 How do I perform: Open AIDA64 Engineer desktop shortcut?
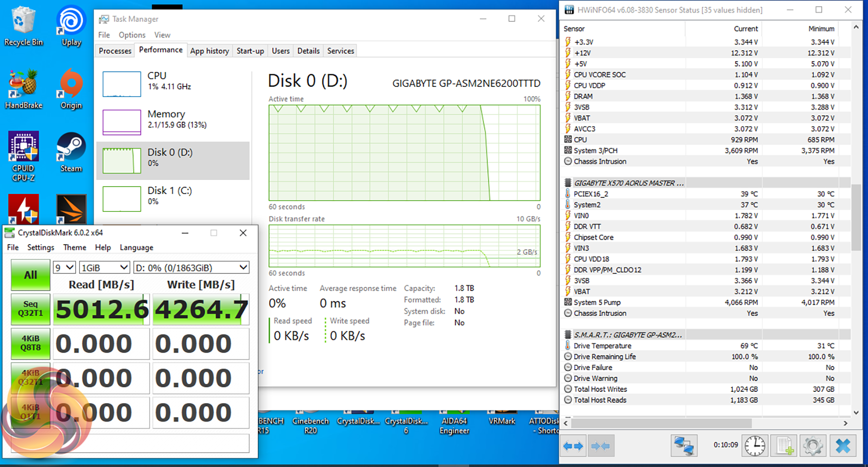click(454, 423)
